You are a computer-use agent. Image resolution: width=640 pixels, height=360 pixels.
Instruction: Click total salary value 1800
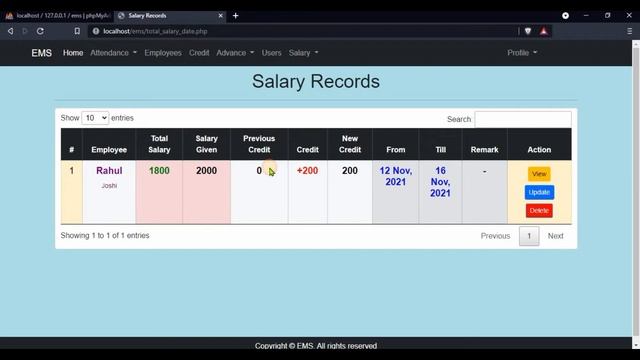[159, 171]
